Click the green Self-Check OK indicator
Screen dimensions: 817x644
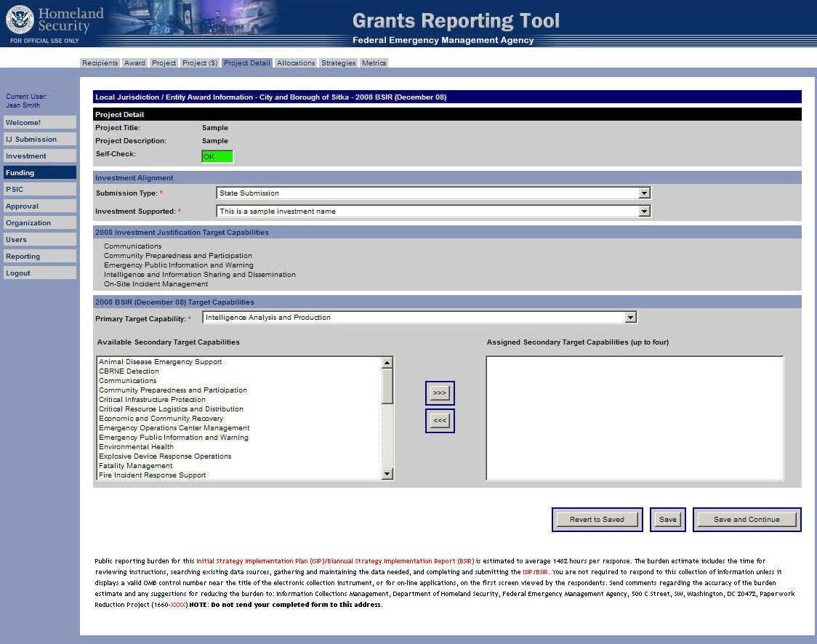217,156
